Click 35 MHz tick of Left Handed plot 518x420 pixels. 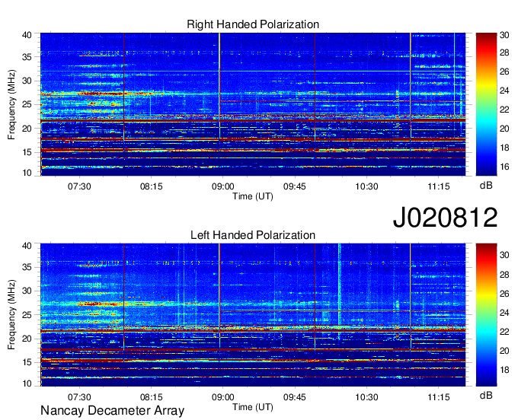[27, 267]
